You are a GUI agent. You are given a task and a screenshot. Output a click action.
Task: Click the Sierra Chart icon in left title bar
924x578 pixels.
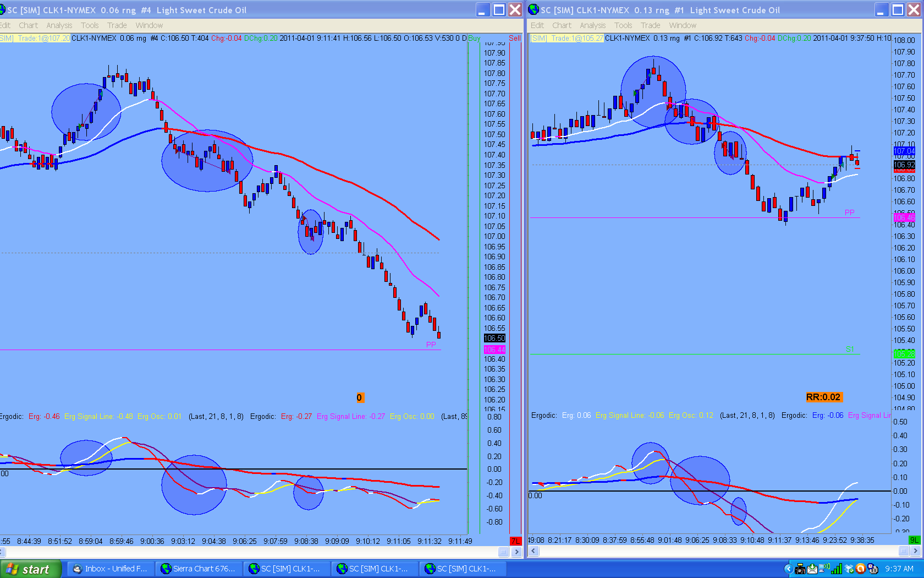pos(2,10)
